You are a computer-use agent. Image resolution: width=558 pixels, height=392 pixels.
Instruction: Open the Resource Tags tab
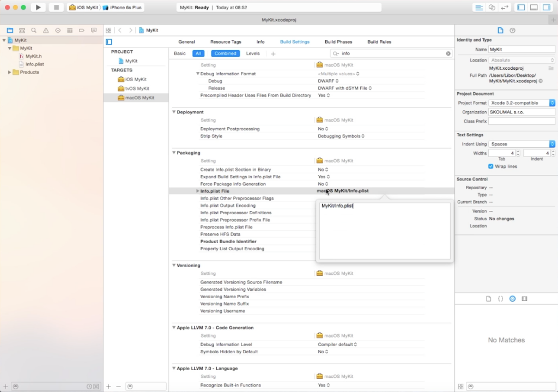(226, 42)
